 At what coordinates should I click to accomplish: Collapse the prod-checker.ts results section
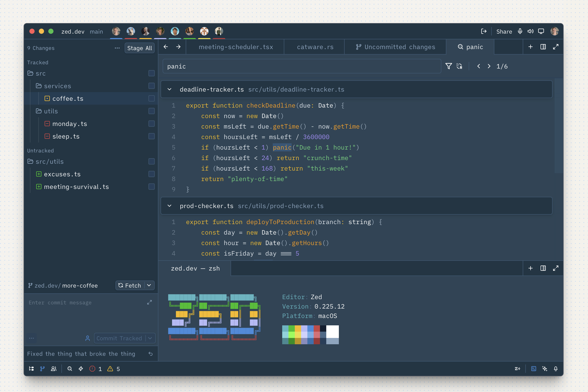(169, 206)
